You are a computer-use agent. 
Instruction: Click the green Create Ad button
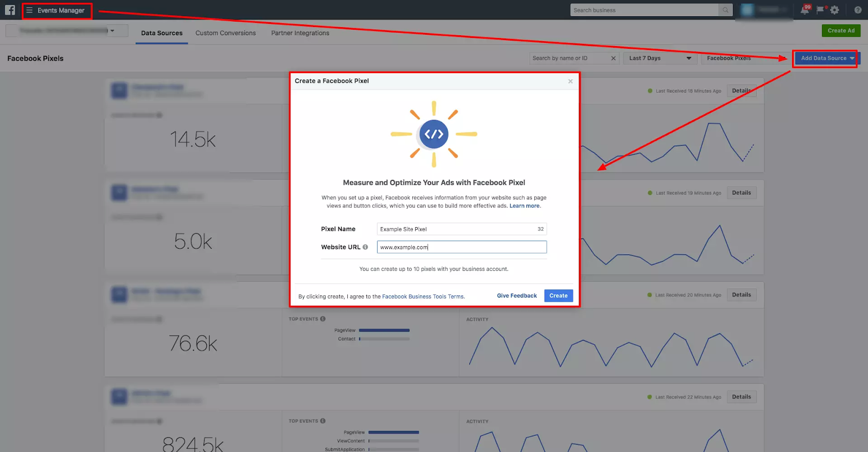point(841,31)
